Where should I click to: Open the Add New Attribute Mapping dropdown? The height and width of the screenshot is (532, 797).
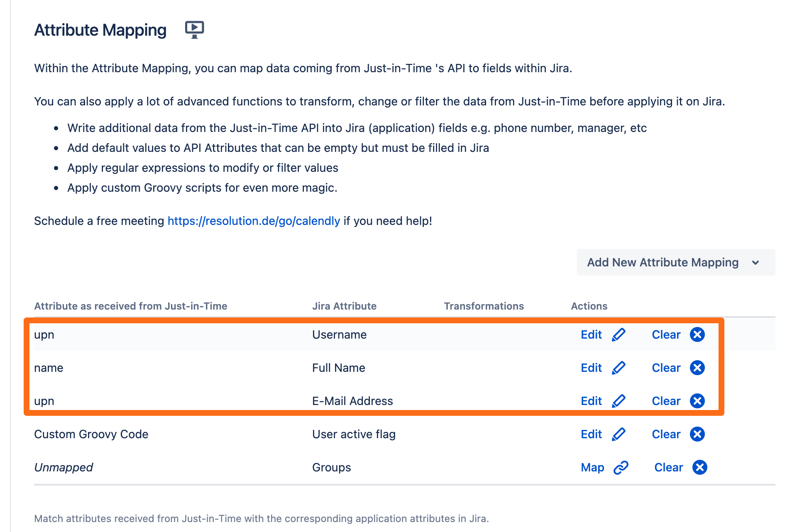663,262
